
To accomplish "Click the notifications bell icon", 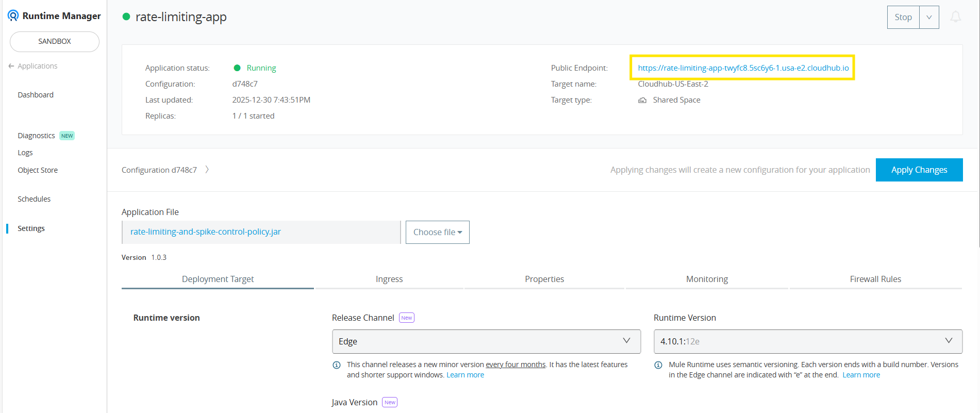I will (955, 17).
